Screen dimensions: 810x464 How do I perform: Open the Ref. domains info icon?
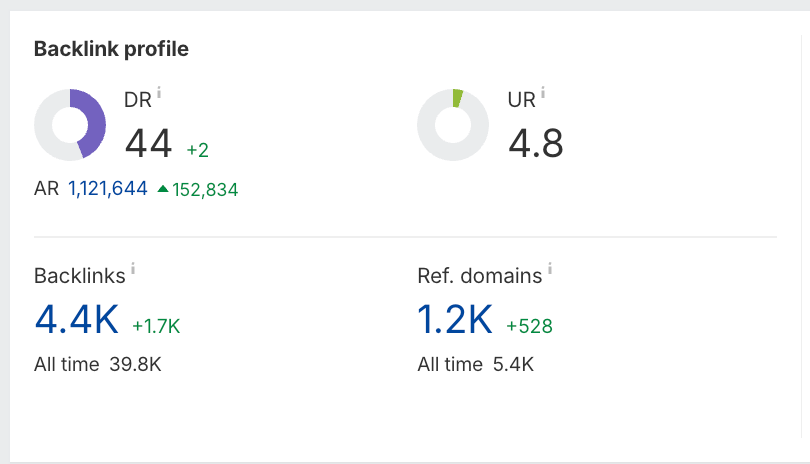(x=550, y=268)
